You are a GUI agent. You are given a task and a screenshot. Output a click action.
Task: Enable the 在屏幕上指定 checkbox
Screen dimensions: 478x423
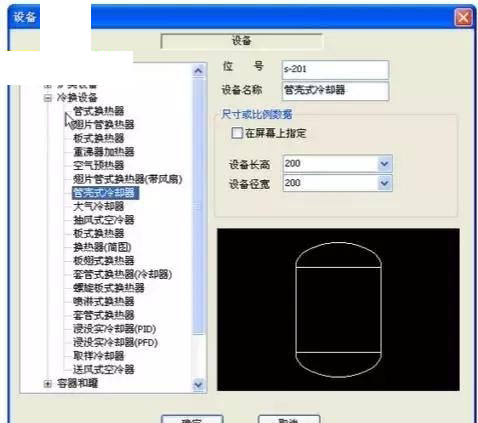(237, 133)
